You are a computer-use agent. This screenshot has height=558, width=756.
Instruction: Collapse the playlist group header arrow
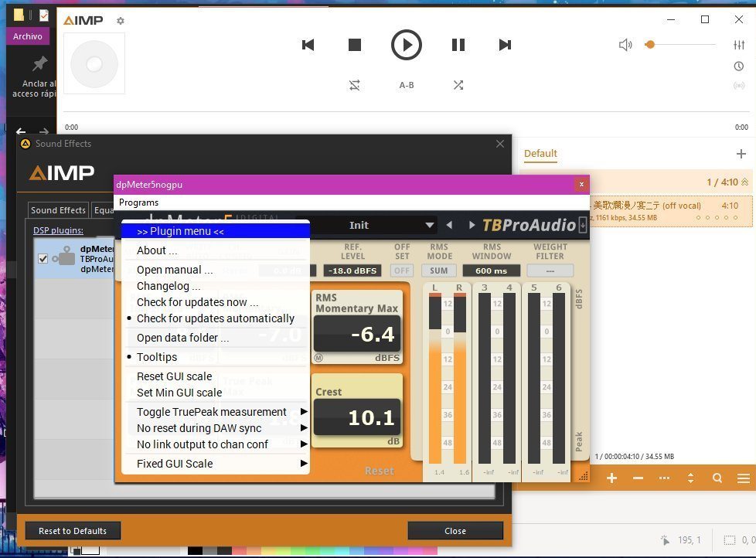coord(745,182)
